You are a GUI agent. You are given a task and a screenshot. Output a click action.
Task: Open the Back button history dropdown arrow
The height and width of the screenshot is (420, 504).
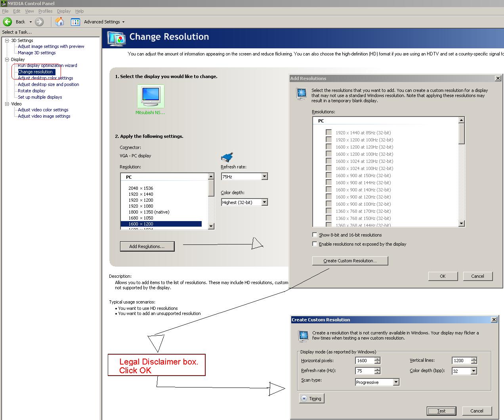coord(31,22)
